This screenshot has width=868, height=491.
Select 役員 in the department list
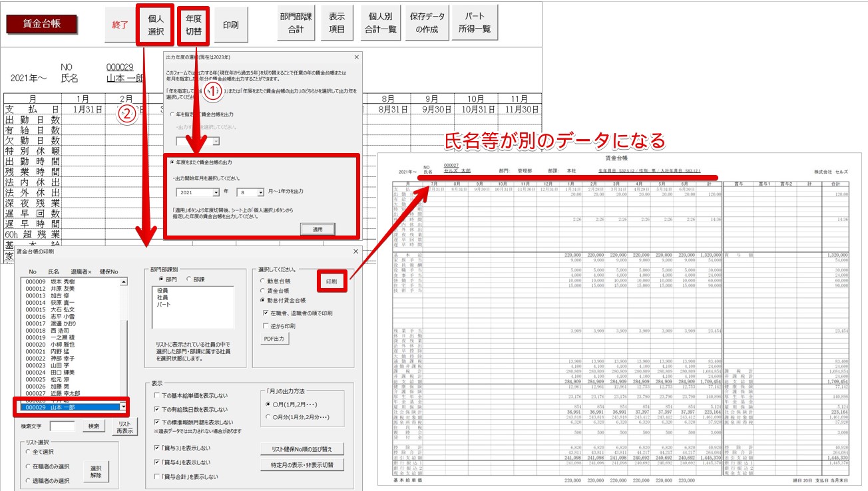162,291
